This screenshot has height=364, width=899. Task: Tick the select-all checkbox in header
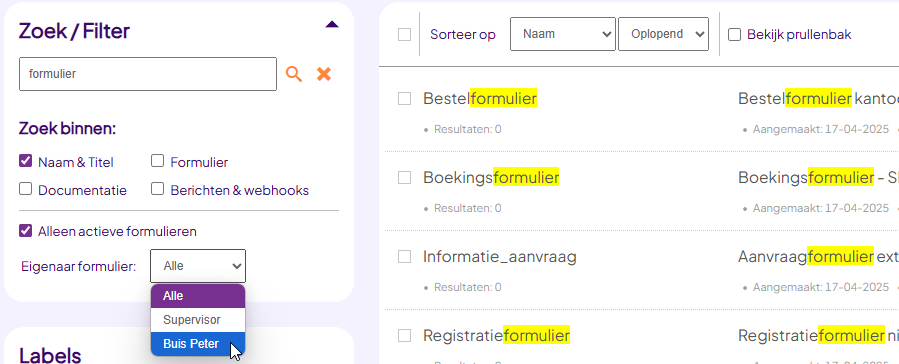(404, 35)
